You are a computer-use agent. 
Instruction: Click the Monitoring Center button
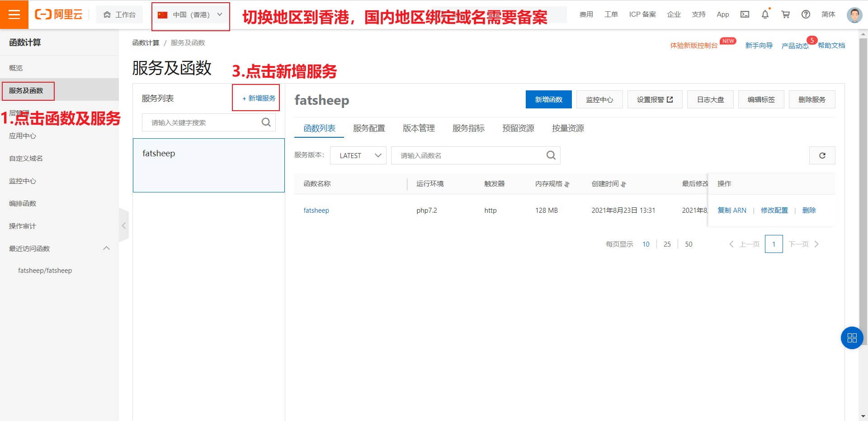pyautogui.click(x=599, y=99)
